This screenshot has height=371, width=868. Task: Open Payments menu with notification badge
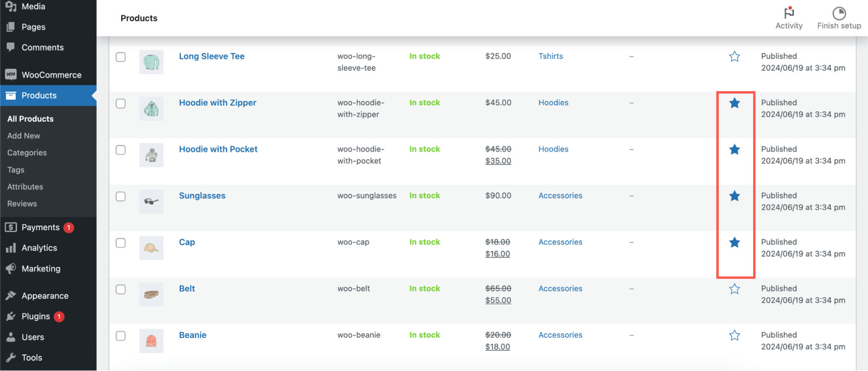40,228
